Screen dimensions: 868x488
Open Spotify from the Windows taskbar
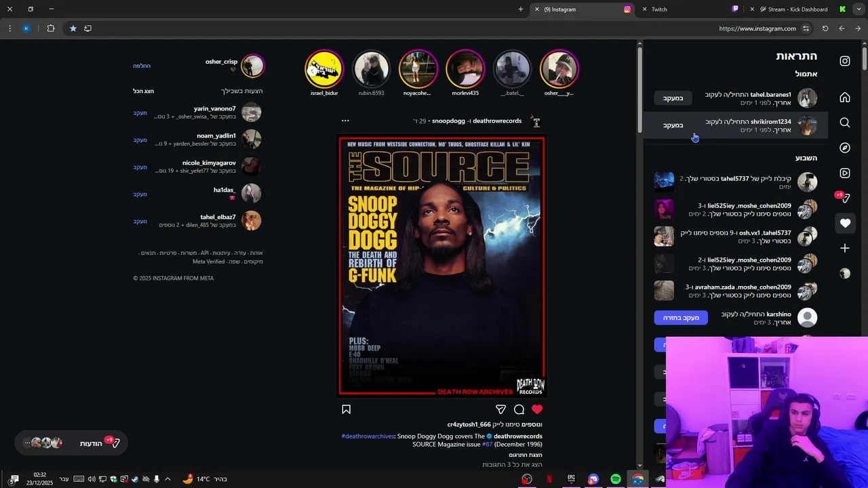coord(616,479)
